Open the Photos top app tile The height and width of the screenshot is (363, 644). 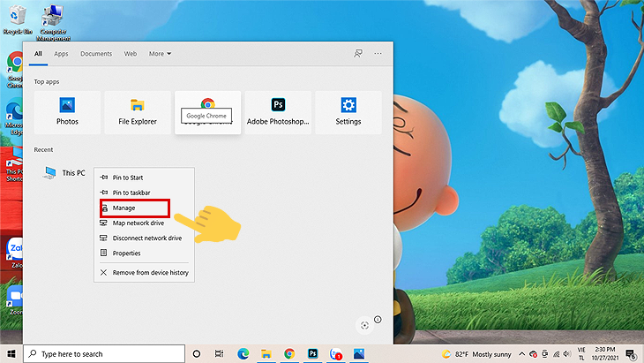(x=67, y=112)
